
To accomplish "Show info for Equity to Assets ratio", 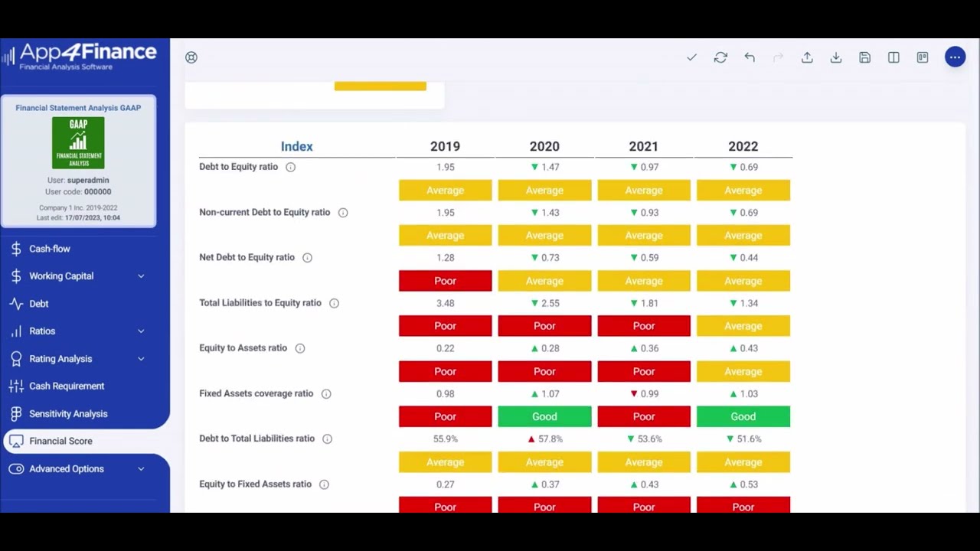I will coord(300,348).
